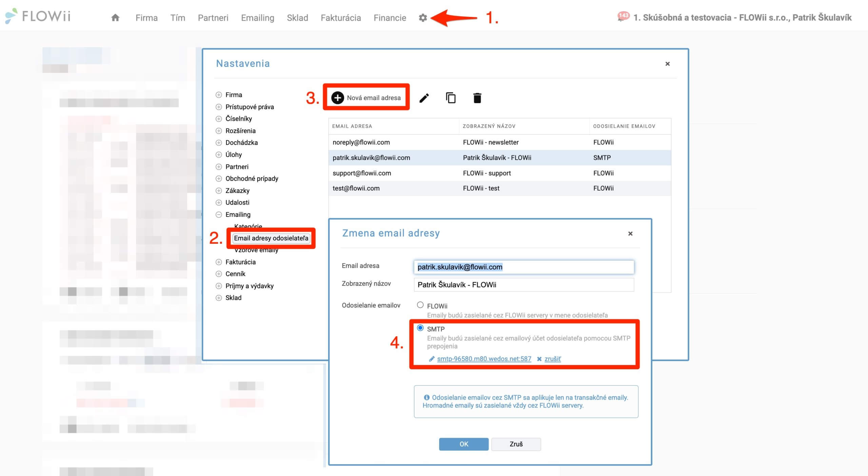Expand the Obchodné prípady node
868x476 pixels.
pos(219,179)
